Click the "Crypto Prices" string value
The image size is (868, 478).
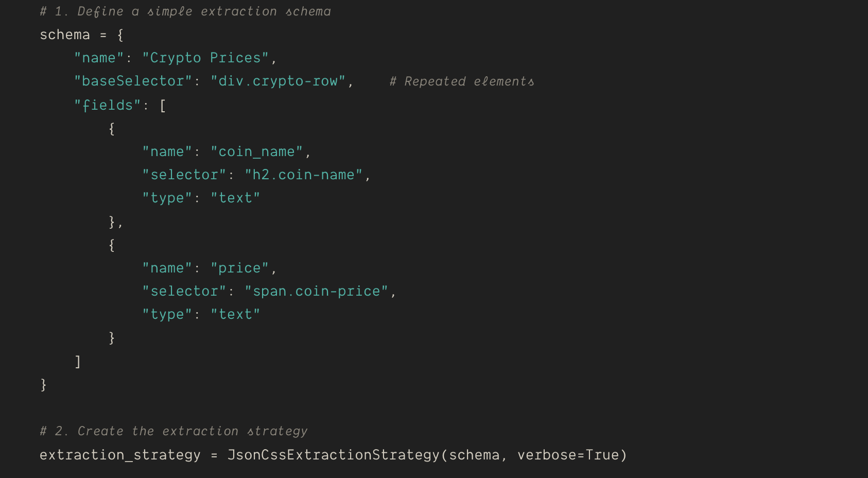point(205,58)
